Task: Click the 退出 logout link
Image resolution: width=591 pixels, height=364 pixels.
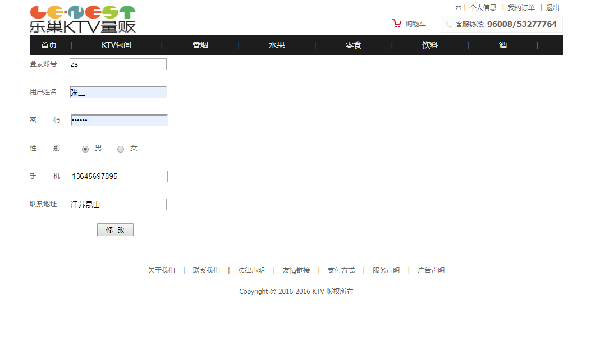Action: click(553, 7)
